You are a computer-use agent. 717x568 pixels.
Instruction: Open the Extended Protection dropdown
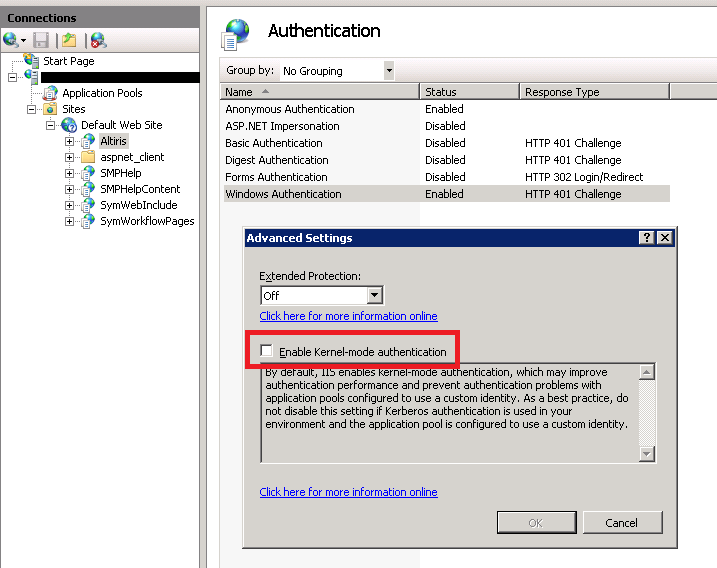pyautogui.click(x=375, y=295)
